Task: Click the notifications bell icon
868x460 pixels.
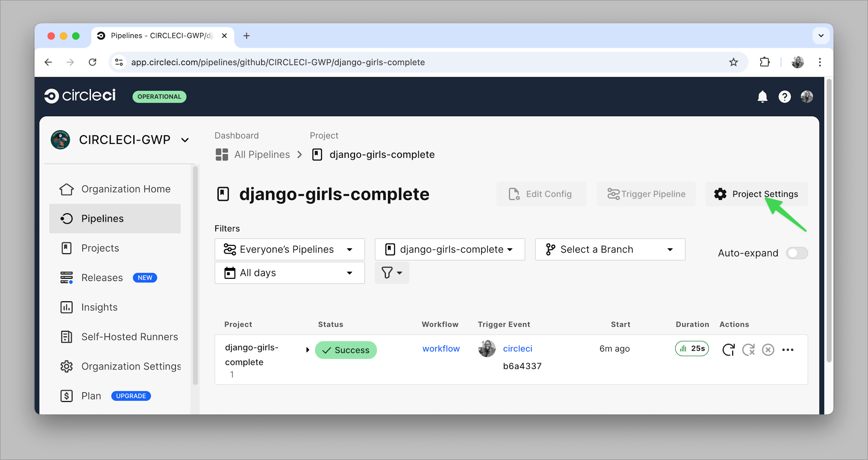Action: (762, 97)
